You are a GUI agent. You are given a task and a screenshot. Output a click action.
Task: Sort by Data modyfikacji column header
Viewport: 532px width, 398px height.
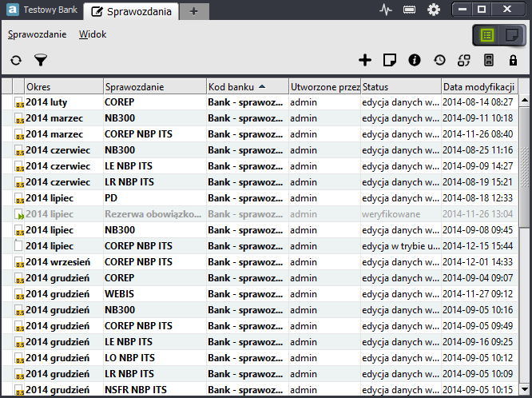tap(479, 87)
